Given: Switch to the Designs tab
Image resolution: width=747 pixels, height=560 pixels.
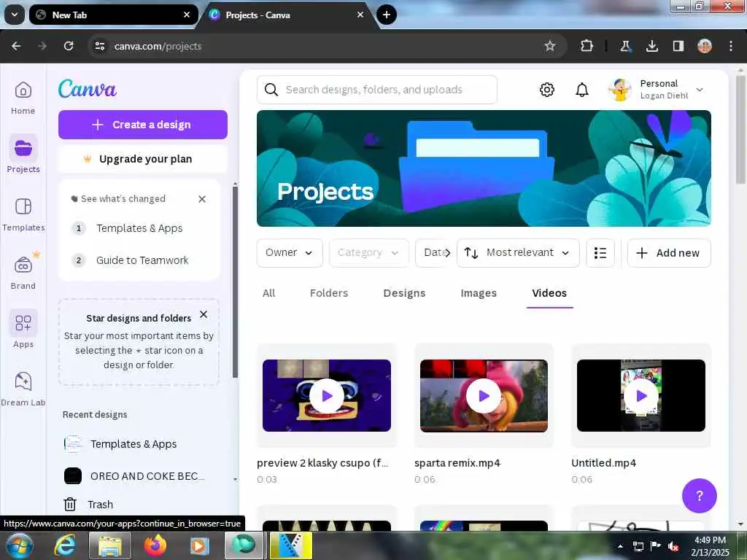Looking at the screenshot, I should 404,293.
